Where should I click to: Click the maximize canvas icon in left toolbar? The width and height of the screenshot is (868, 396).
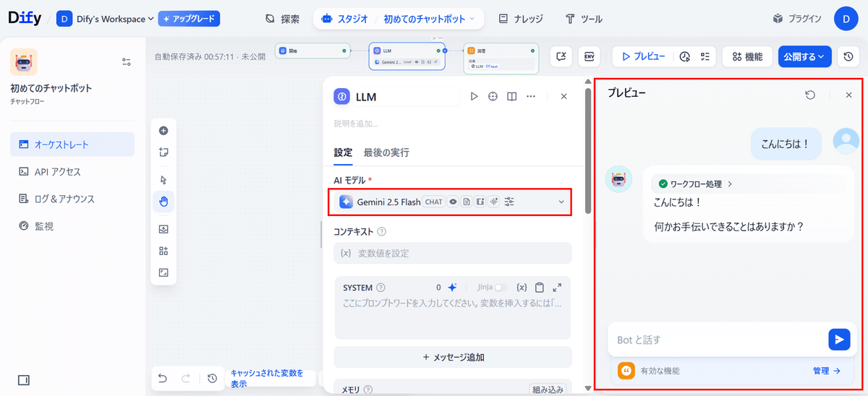163,272
